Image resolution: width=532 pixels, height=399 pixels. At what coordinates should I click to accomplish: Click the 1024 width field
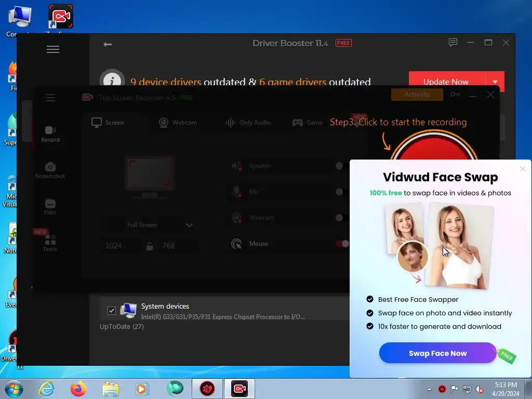tap(119, 246)
